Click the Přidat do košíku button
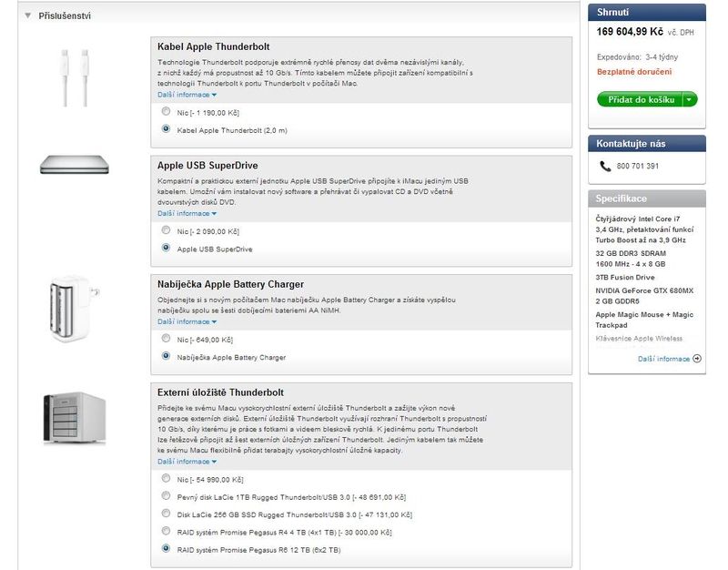This screenshot has height=570, width=728. (640, 99)
